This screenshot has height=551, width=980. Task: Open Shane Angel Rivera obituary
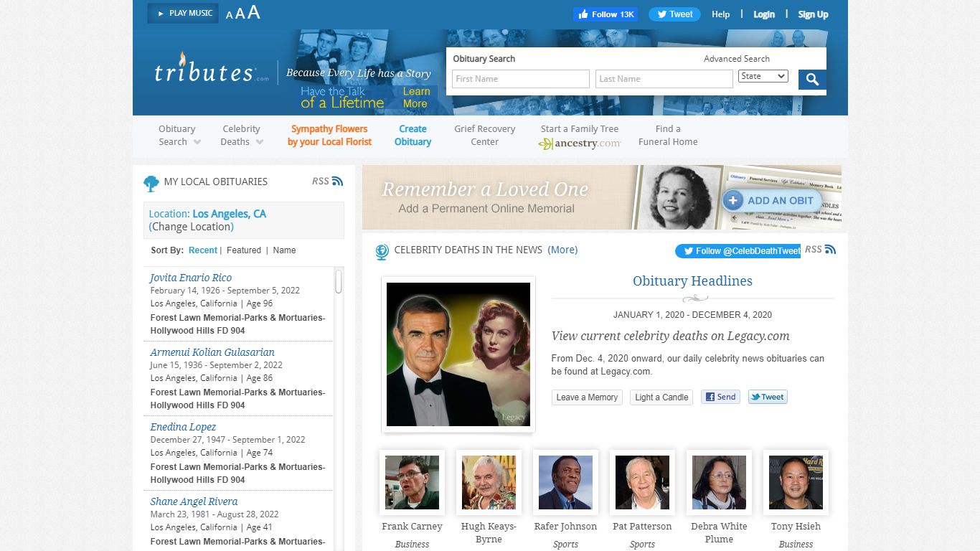194,501
